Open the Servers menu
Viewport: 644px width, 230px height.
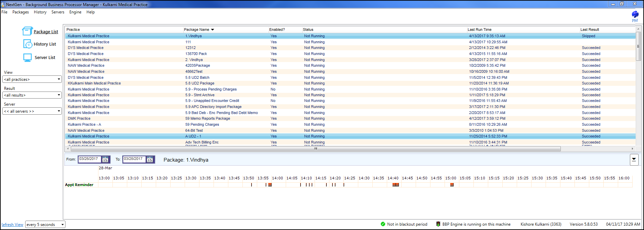point(58,12)
